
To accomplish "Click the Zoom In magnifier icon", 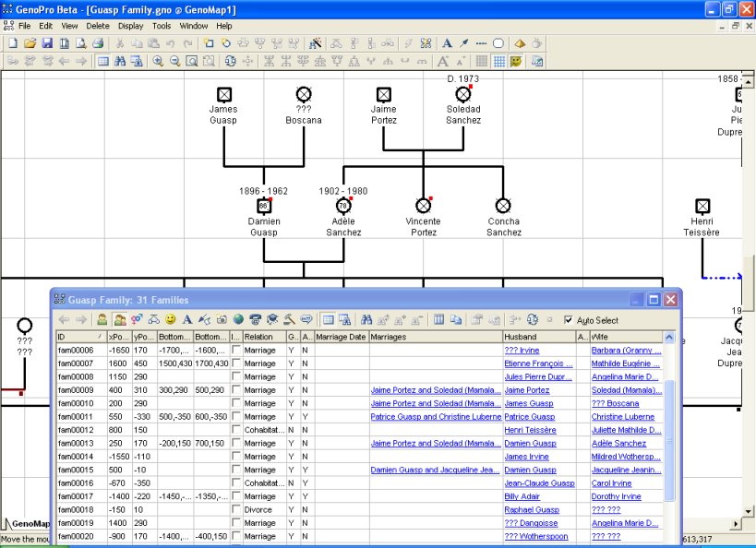I will 158,62.
